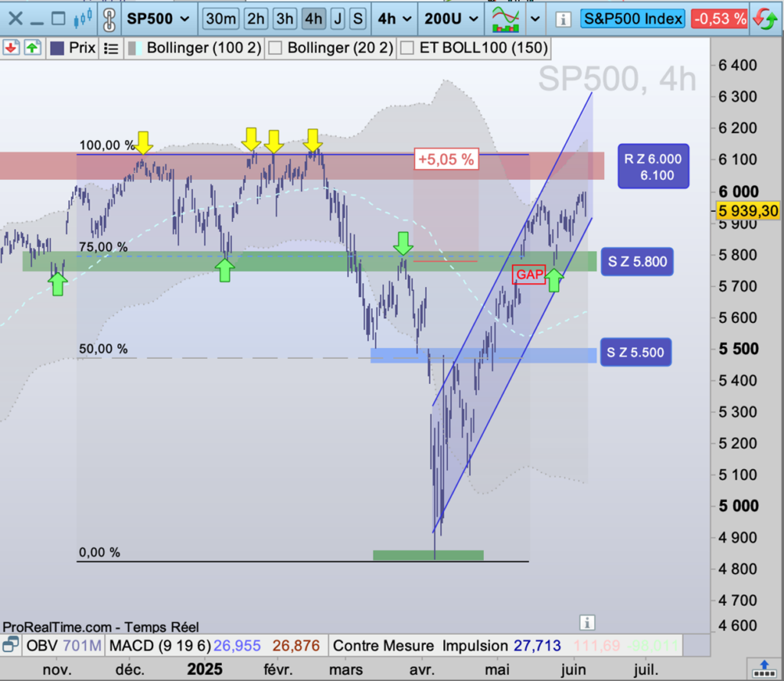Open the MACD (9 19 6) indicator tab

(160, 645)
